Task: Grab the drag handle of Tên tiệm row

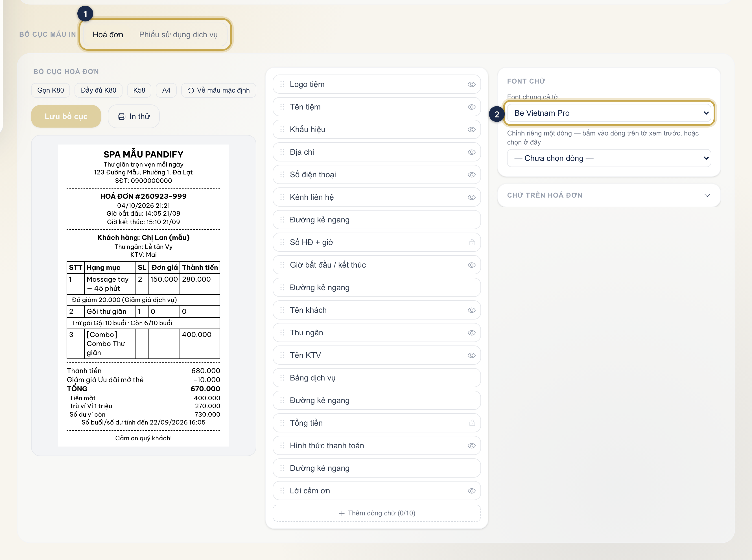Action: pos(282,107)
